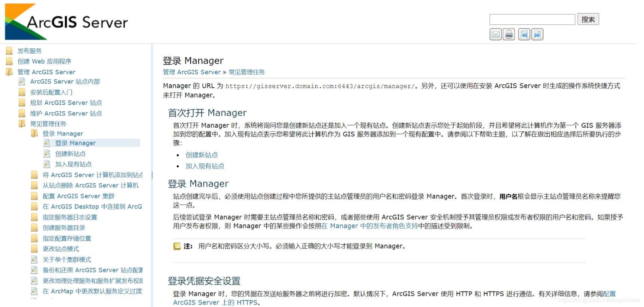644x307 pixels.
Task: Open 发布服务 in the tree
Action: pos(30,51)
